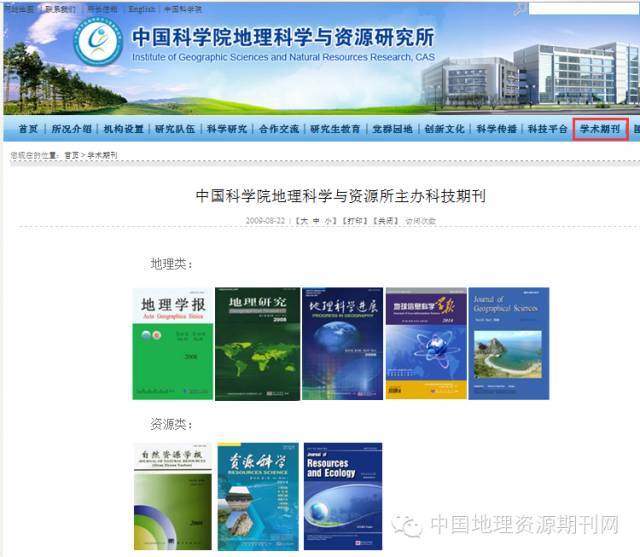Click the 学术期刊 breadcrumb link

[x=102, y=155]
